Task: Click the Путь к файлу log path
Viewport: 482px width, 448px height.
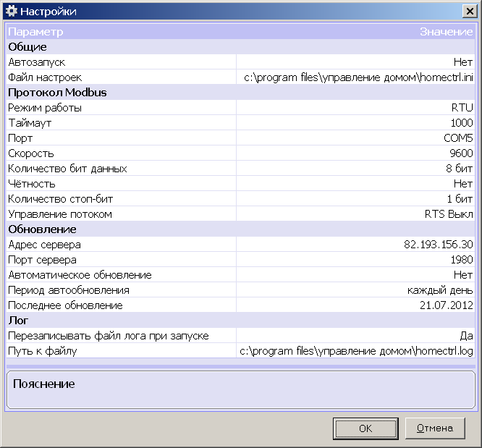Action: tap(356, 351)
